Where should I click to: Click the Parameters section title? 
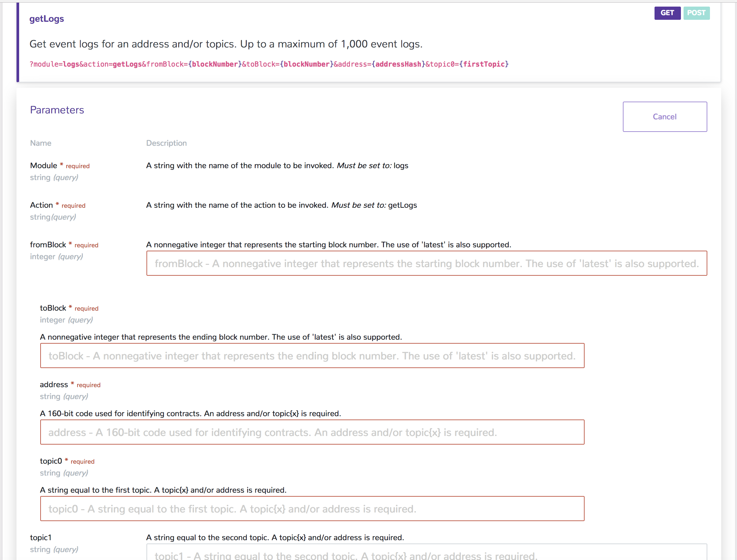(57, 110)
